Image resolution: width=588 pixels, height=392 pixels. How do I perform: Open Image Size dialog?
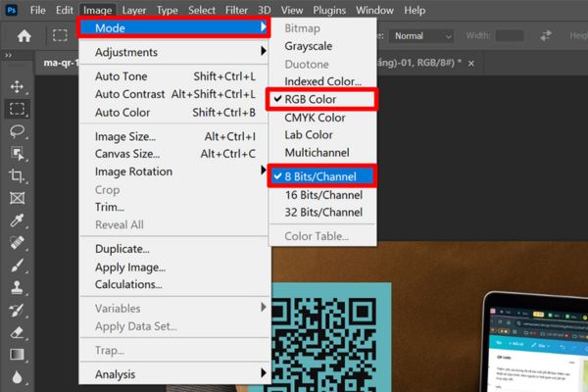pyautogui.click(x=174, y=136)
